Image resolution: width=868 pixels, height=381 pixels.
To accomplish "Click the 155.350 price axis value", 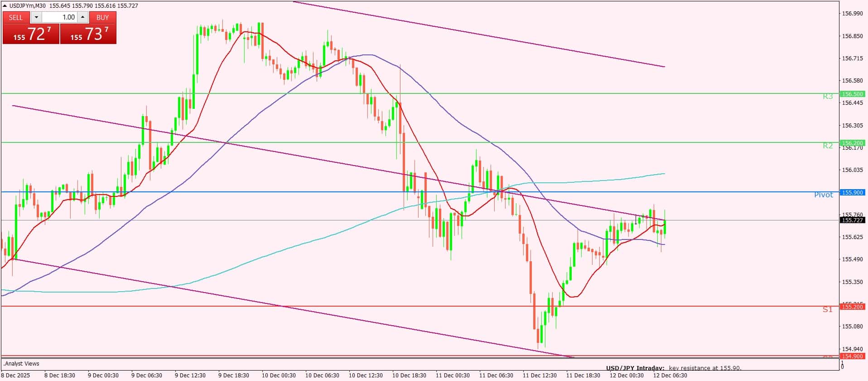I will click(x=852, y=282).
